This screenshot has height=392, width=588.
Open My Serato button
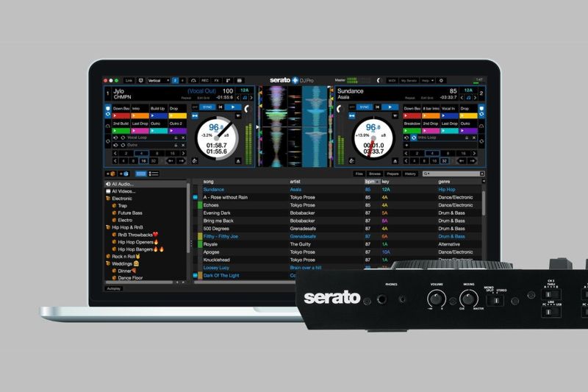[409, 80]
